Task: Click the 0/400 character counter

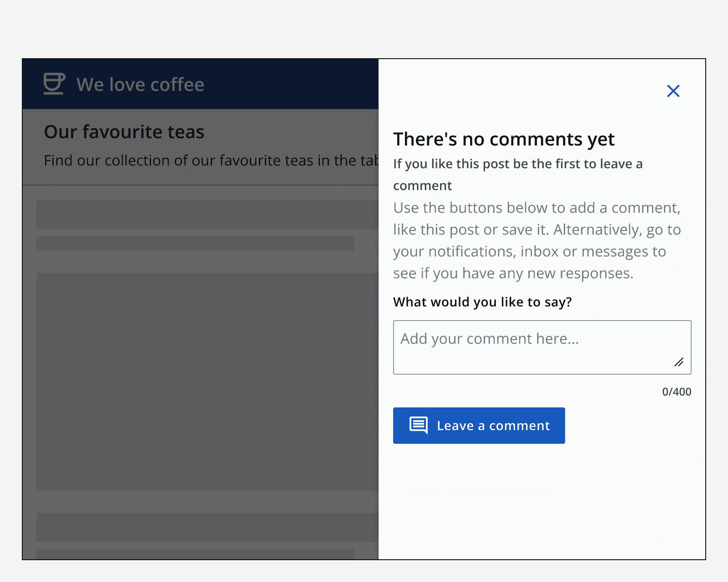Action: pos(676,391)
